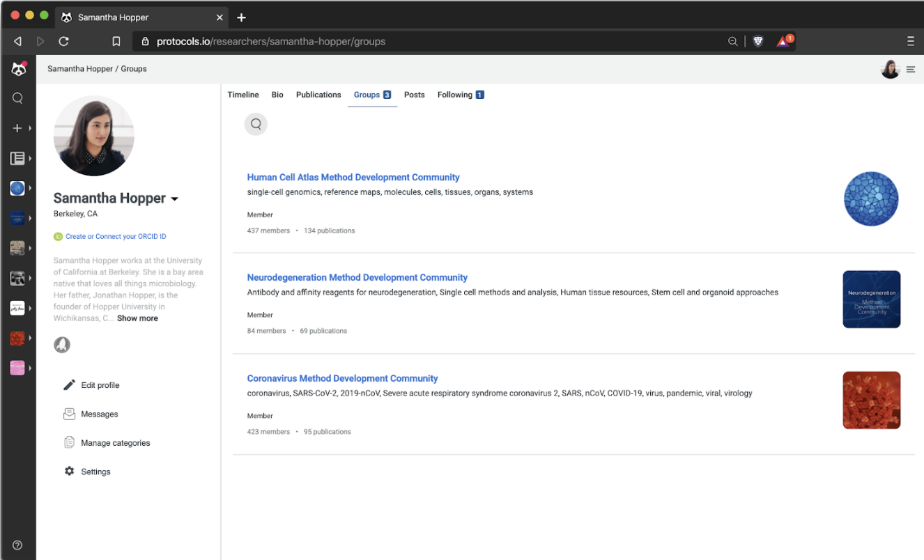Select the blue Human Cell Atlas workspace icon
The width and height of the screenshot is (924, 560).
pyautogui.click(x=18, y=188)
